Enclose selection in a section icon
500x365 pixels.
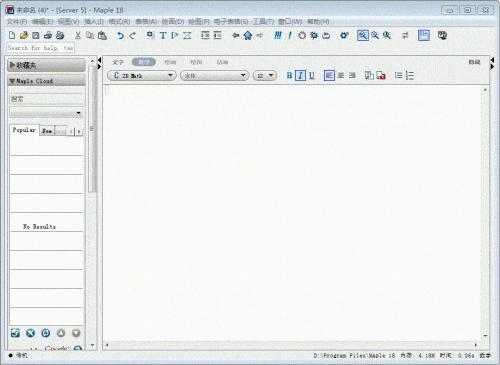(x=187, y=35)
